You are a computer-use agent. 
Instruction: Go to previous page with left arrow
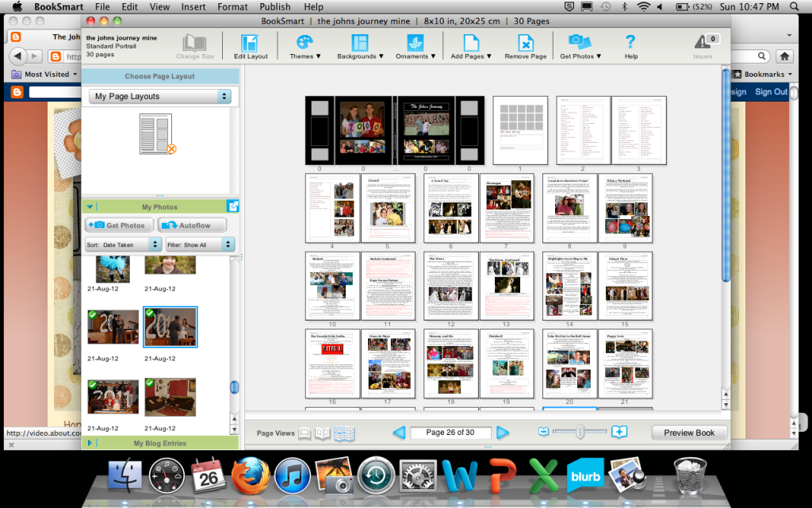pyautogui.click(x=399, y=433)
